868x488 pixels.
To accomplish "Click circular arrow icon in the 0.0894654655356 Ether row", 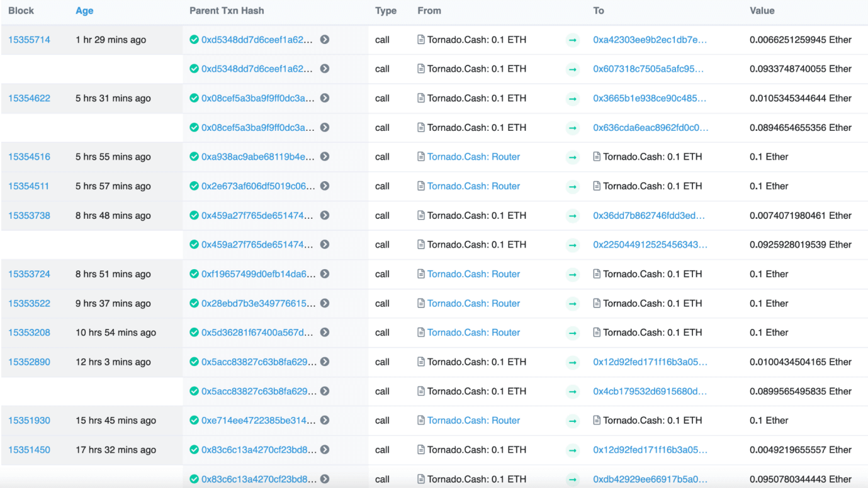I will 325,128.
